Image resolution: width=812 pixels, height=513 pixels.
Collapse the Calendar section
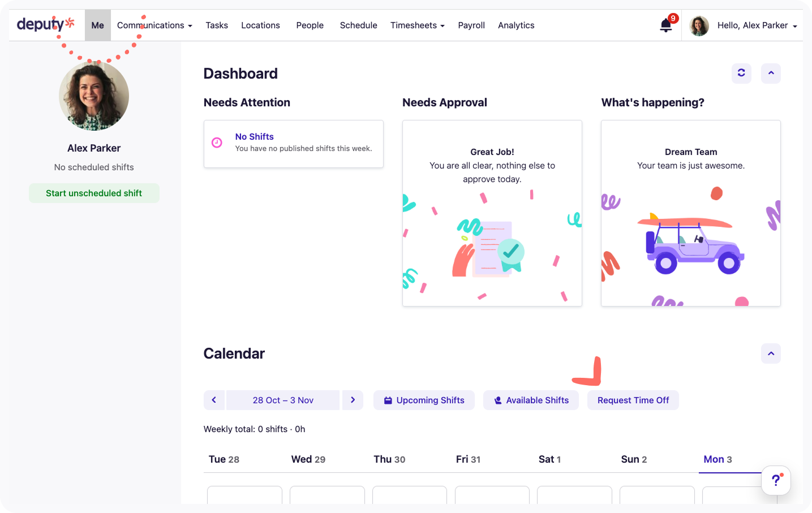tap(771, 354)
